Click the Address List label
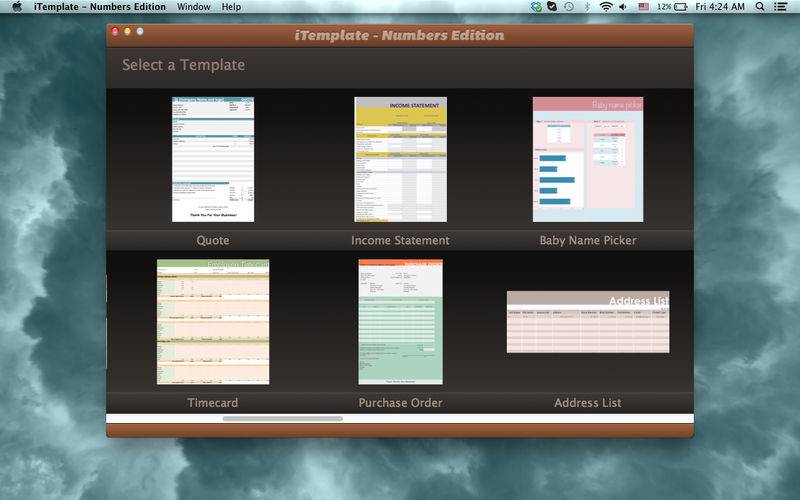 (x=588, y=403)
